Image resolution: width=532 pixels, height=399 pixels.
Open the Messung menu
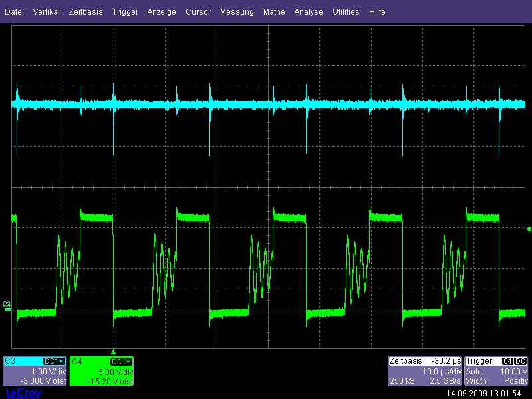(x=237, y=12)
